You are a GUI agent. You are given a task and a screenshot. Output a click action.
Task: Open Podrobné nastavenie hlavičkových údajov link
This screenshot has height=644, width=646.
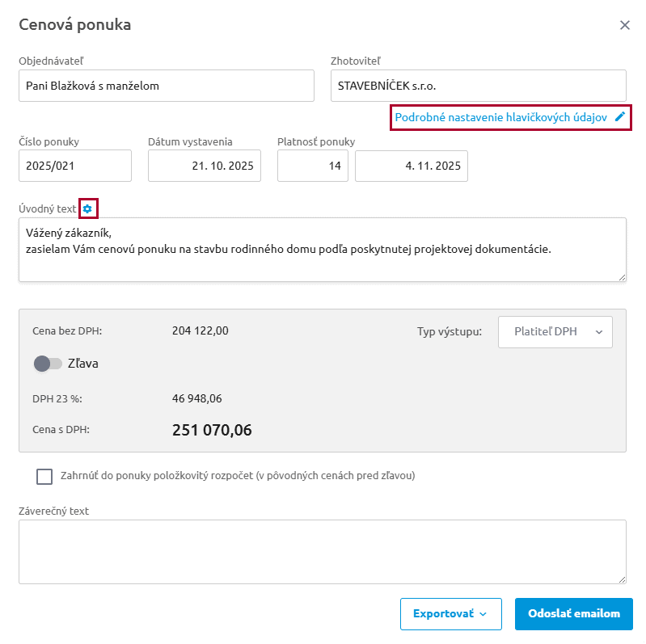tap(500, 117)
